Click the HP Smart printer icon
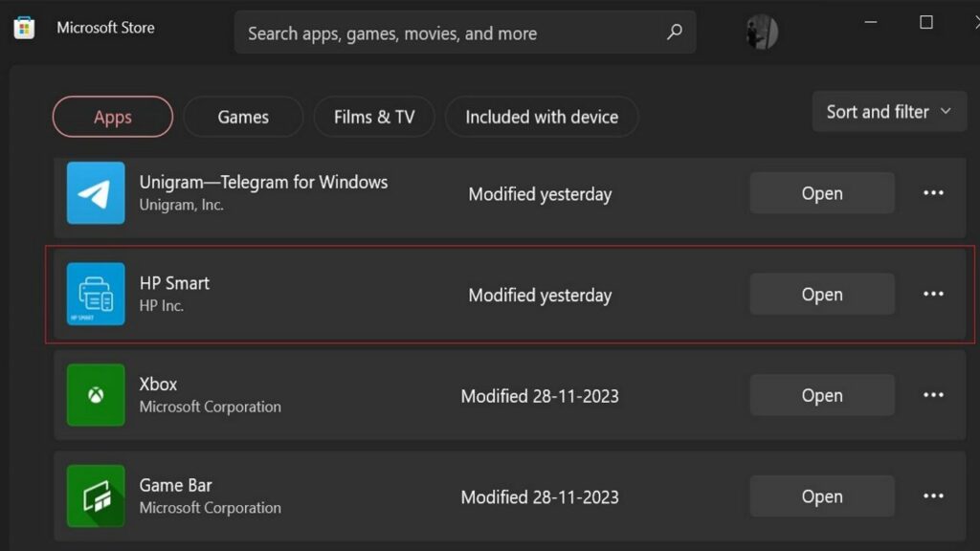The image size is (980, 551). pyautogui.click(x=95, y=294)
